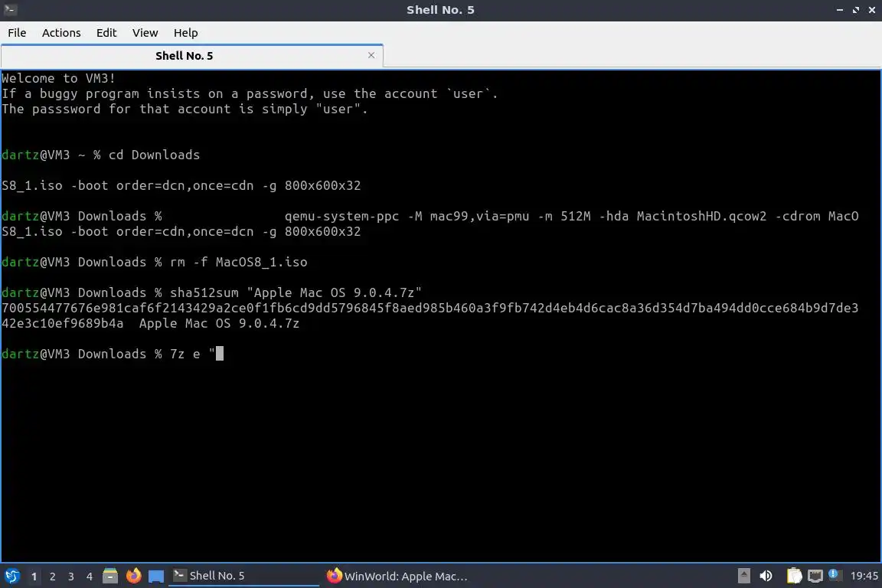Open the Help menu

coord(185,33)
